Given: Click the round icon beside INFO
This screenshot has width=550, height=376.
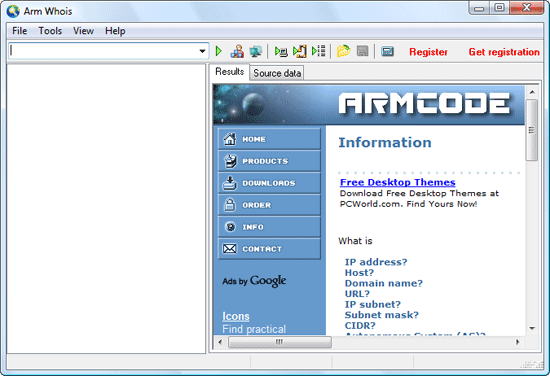Looking at the screenshot, I should click(x=230, y=227).
